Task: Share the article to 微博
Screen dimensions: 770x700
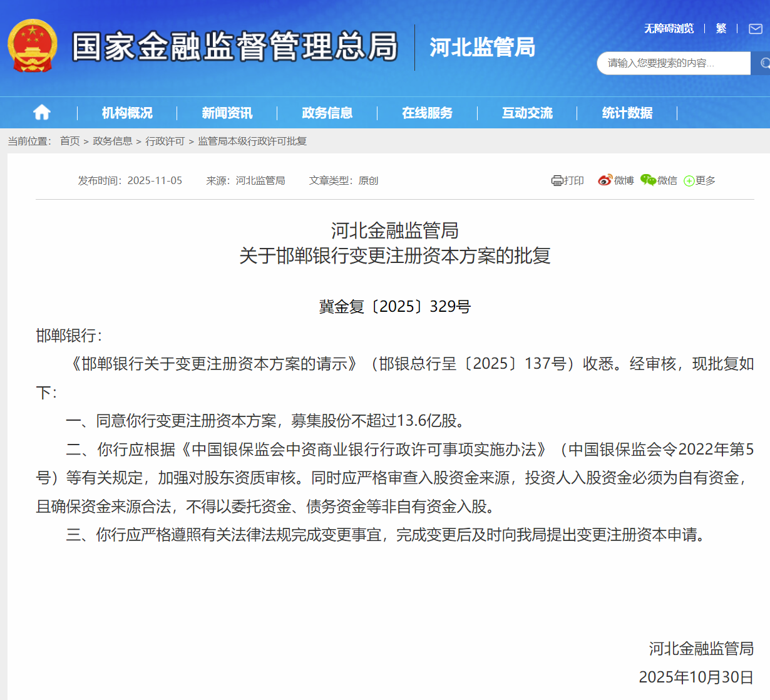Action: coord(615,180)
